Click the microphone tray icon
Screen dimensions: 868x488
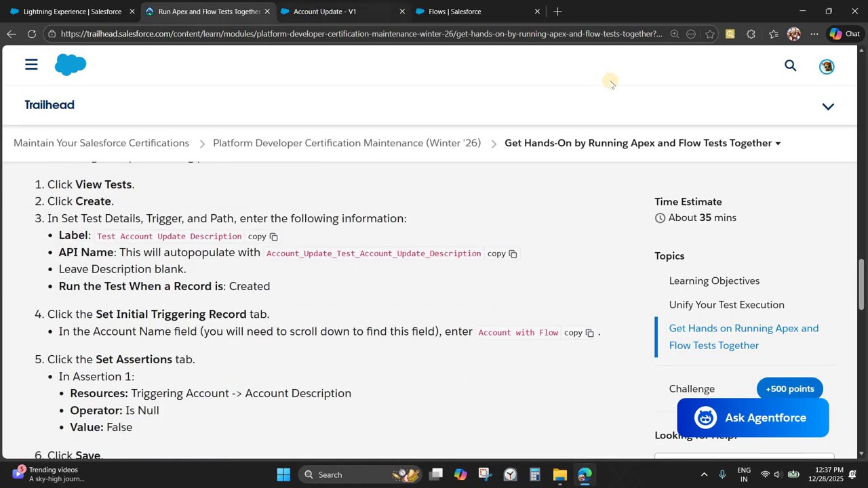coord(722,474)
